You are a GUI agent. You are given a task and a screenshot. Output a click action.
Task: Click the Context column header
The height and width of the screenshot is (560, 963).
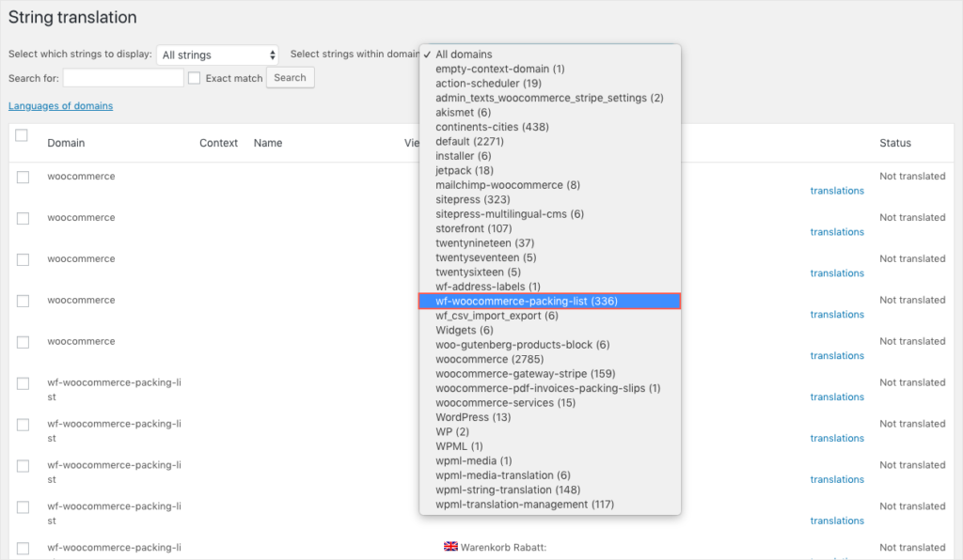point(218,143)
